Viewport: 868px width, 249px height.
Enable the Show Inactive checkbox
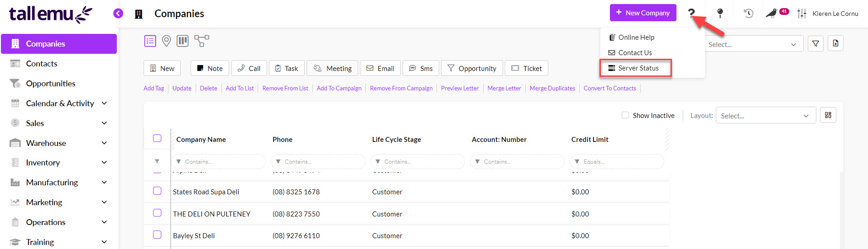tap(625, 115)
